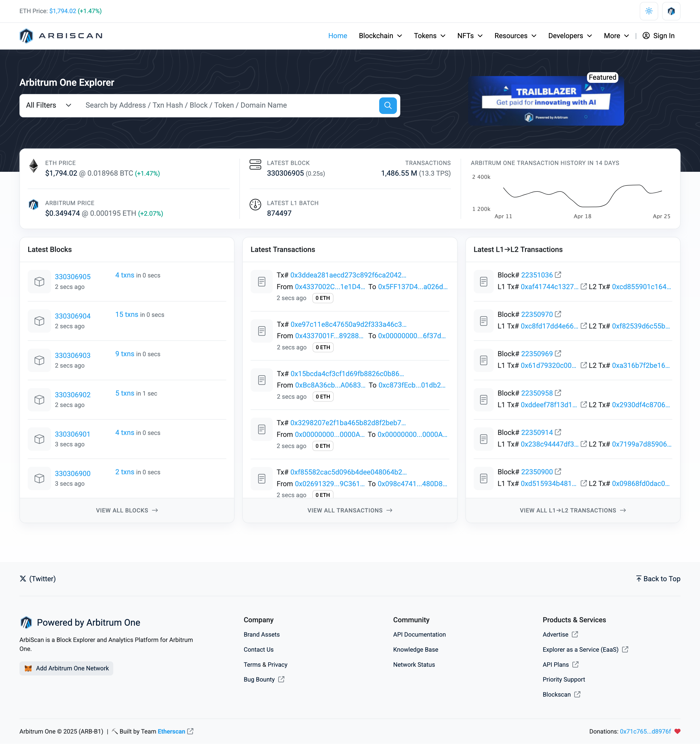Open Contact Us link
This screenshot has width=700, height=744.
click(x=259, y=650)
